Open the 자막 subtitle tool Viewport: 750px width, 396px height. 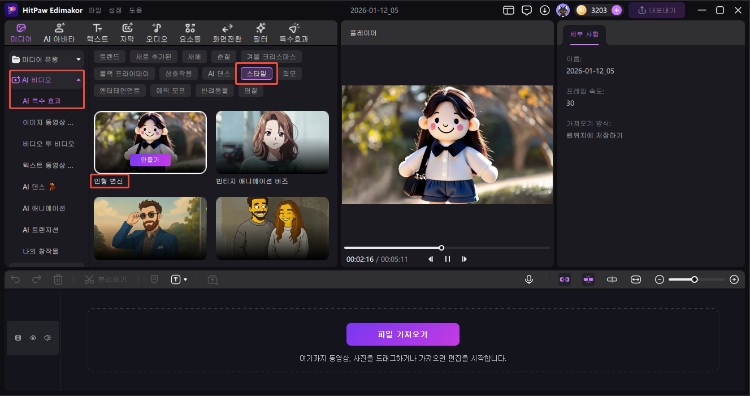(127, 33)
